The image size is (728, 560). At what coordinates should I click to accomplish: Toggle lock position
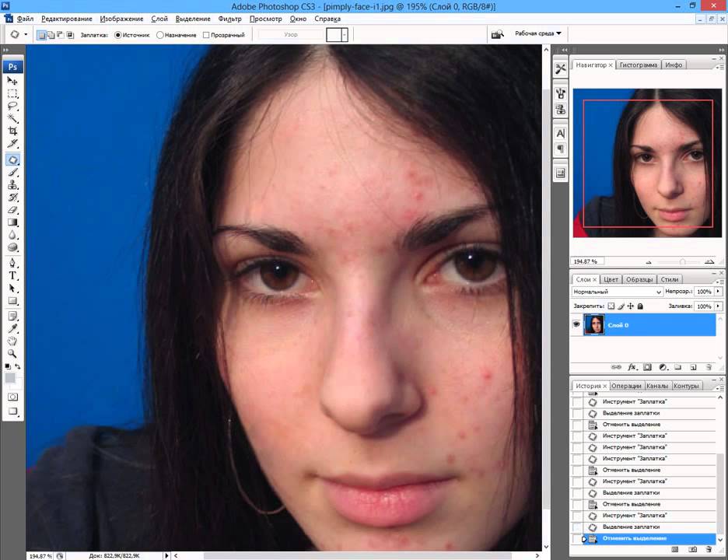(631, 306)
